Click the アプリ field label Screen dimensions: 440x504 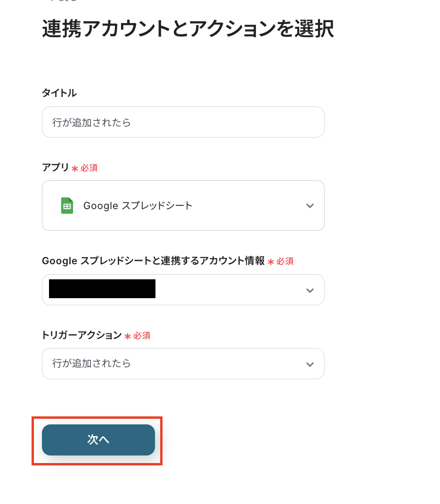point(56,168)
